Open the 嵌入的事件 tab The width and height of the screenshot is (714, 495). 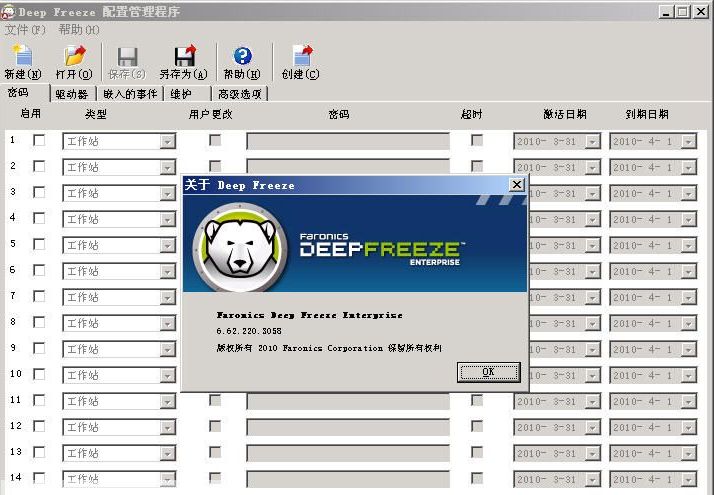point(131,94)
